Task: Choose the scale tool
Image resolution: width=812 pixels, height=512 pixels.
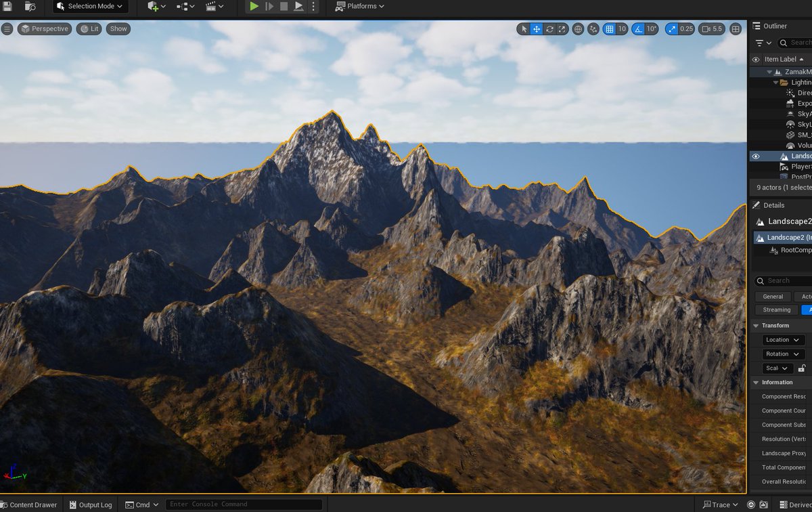Action: 562,29
